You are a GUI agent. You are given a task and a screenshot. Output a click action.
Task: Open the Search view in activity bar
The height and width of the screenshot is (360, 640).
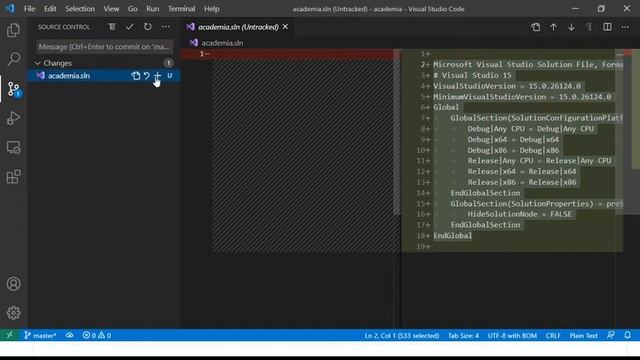pos(13,59)
